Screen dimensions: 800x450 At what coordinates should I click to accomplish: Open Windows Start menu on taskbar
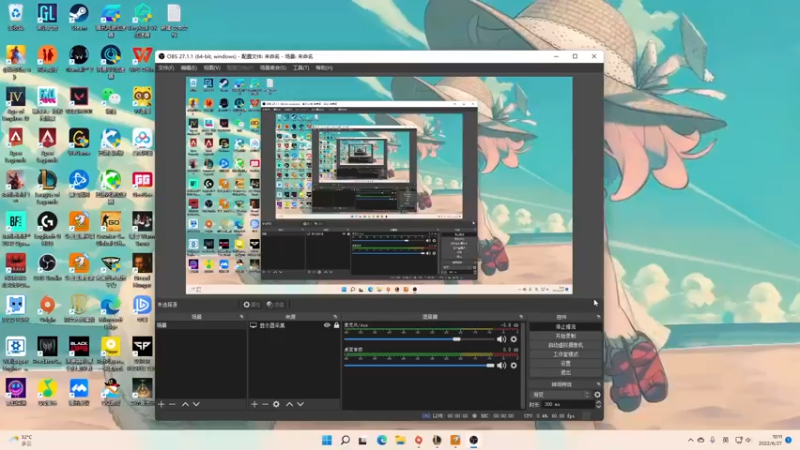327,440
